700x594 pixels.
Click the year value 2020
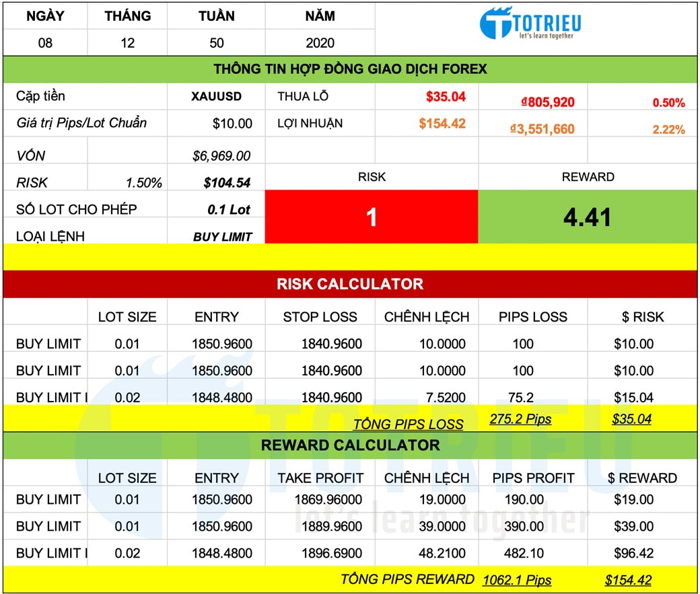click(320, 43)
